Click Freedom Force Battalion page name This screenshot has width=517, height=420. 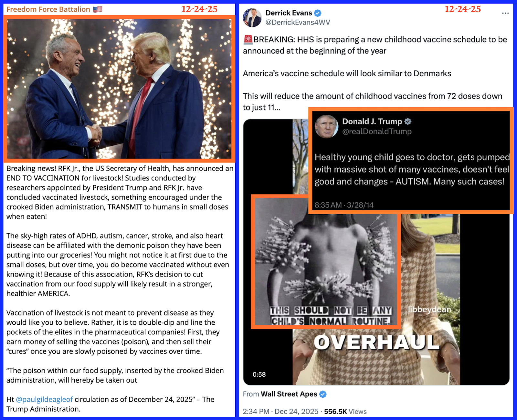[x=48, y=9]
